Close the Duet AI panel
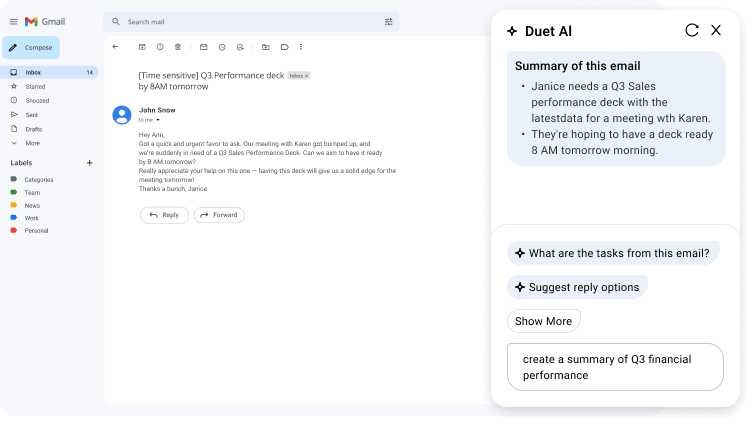This screenshot has height=424, width=753. click(716, 30)
